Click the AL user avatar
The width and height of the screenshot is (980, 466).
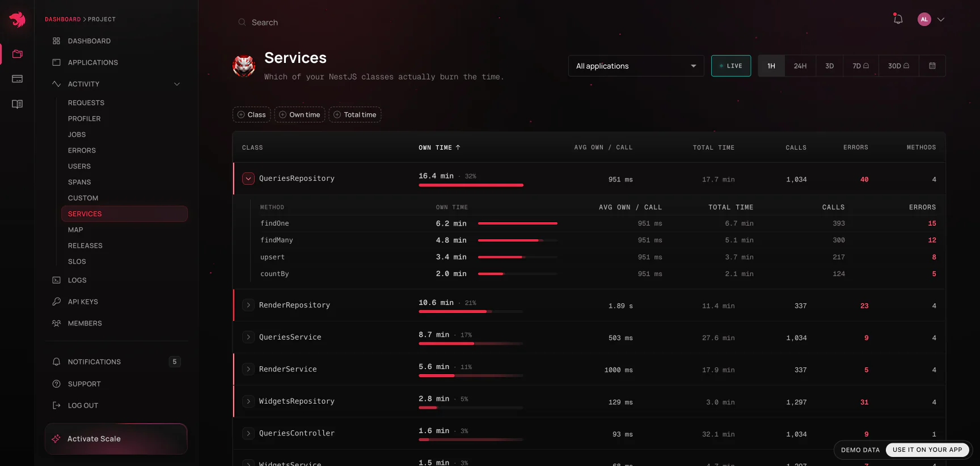(924, 19)
